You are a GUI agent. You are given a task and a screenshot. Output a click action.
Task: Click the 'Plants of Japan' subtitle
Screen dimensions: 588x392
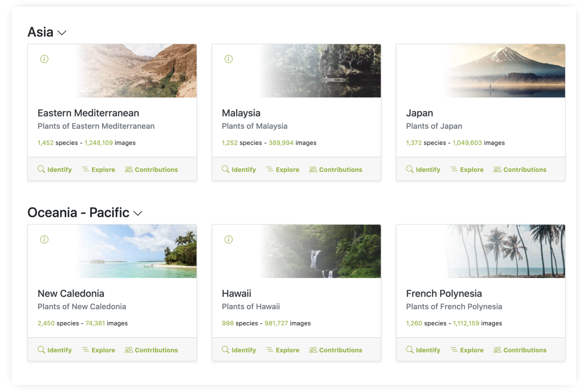(434, 126)
